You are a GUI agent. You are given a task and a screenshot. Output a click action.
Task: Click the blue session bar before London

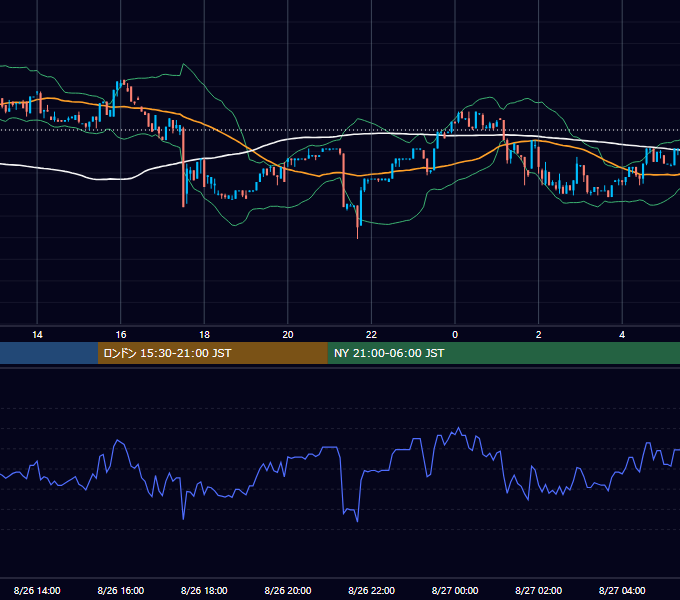[49, 353]
